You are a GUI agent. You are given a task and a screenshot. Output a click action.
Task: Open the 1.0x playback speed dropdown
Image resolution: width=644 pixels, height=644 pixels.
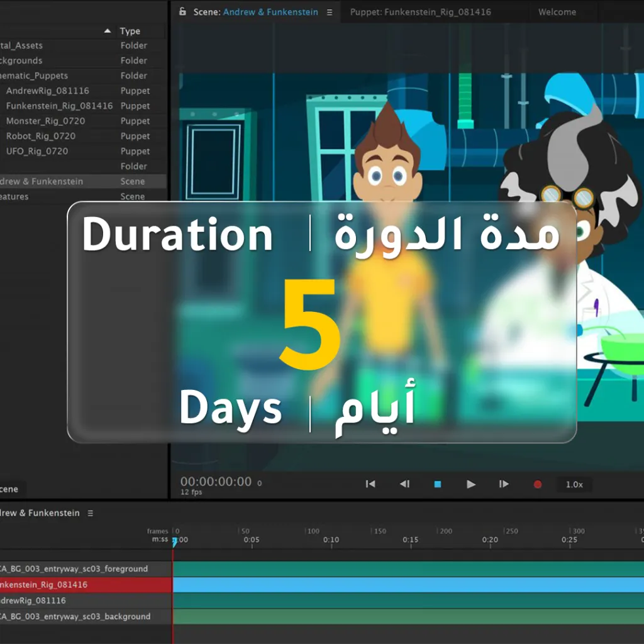tap(574, 485)
